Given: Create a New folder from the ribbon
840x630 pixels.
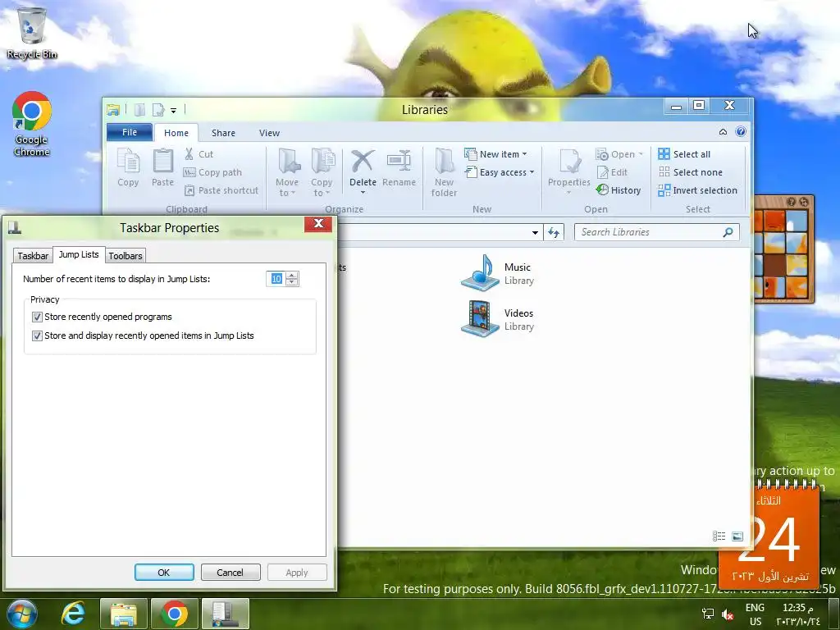Looking at the screenshot, I should coord(444,172).
